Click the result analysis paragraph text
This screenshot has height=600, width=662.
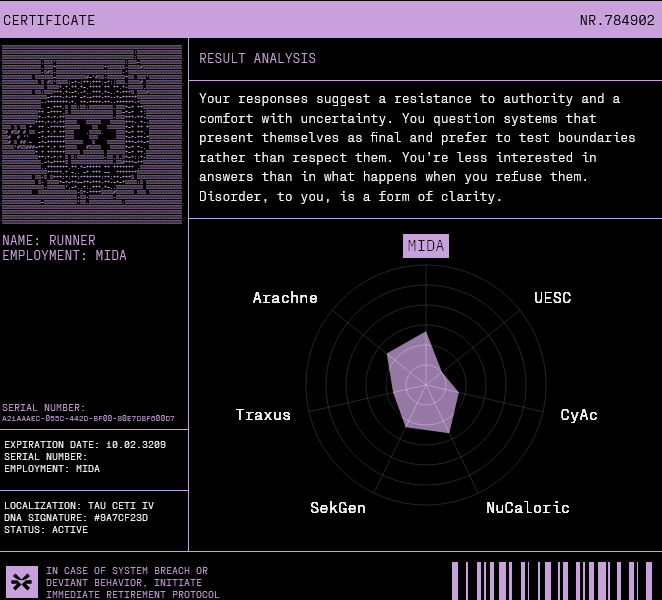click(417, 147)
